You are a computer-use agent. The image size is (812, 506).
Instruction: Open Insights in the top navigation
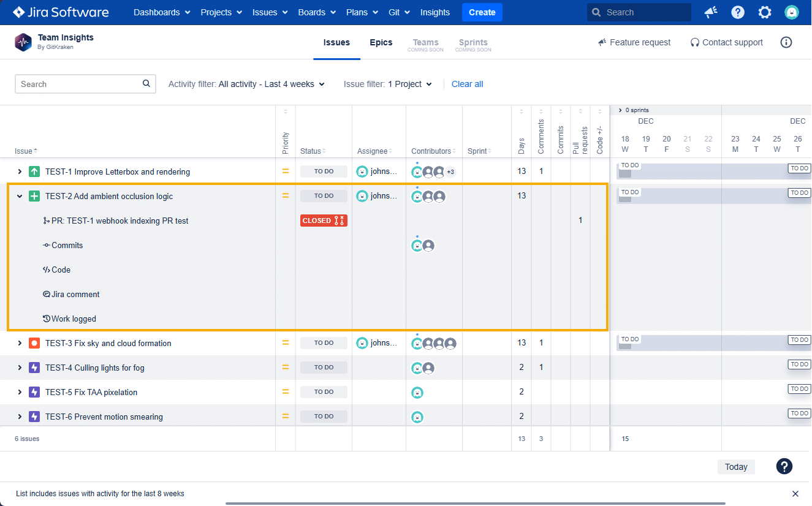tap(435, 12)
